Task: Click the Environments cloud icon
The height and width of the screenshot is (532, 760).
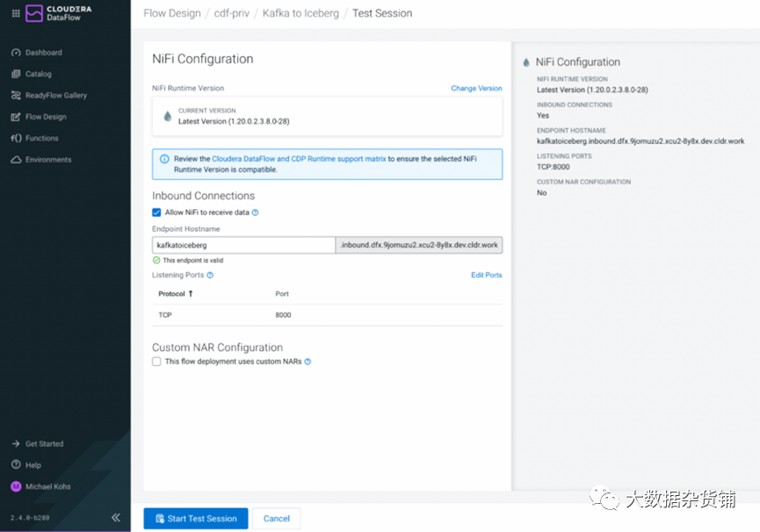Action: click(16, 160)
